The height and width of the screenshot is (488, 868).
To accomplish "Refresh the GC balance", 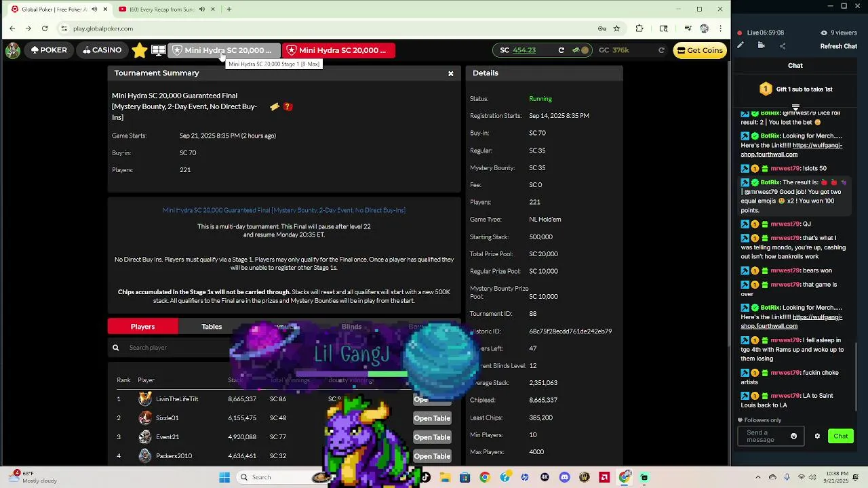I will tap(661, 50).
